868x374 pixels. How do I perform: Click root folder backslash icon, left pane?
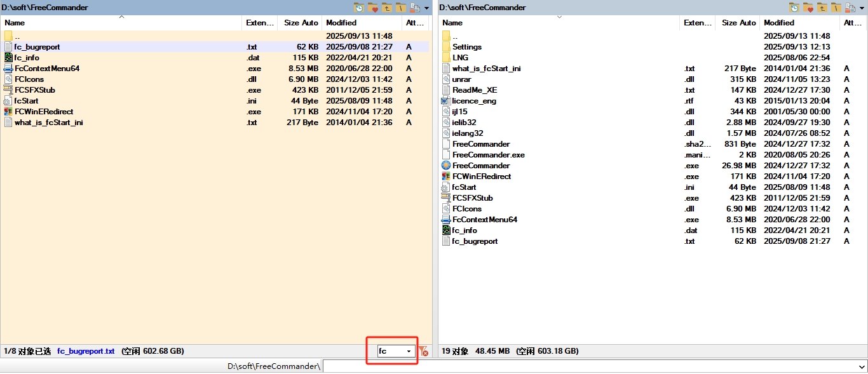coord(401,8)
